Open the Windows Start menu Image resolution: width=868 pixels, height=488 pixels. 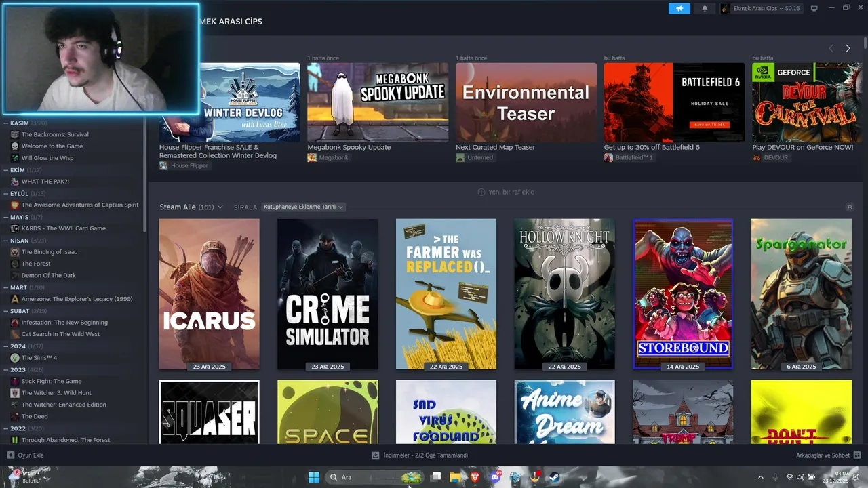point(314,477)
